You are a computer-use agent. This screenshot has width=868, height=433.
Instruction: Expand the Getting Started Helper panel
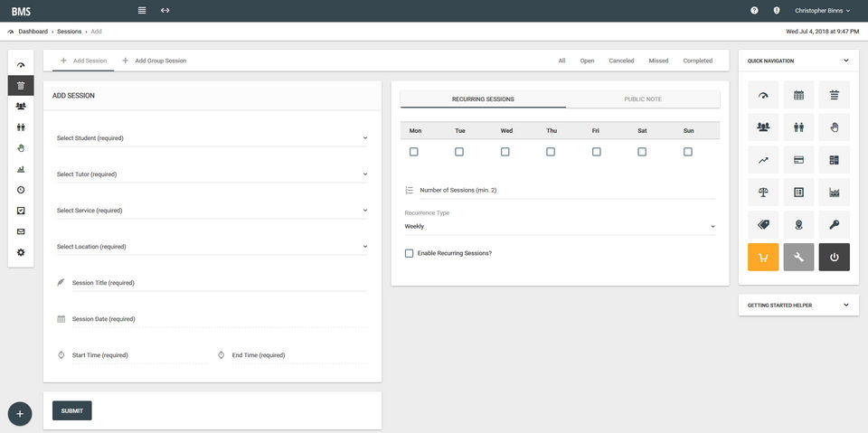pyautogui.click(x=846, y=306)
